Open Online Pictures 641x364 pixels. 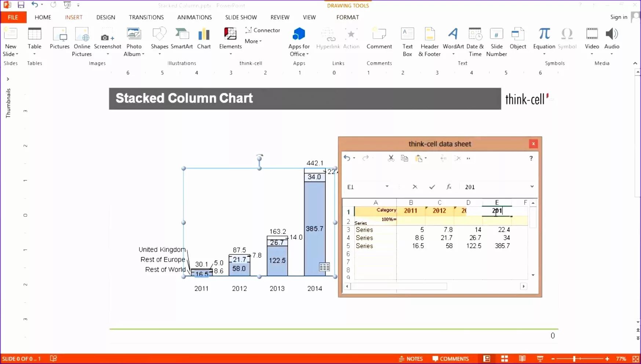pos(82,34)
